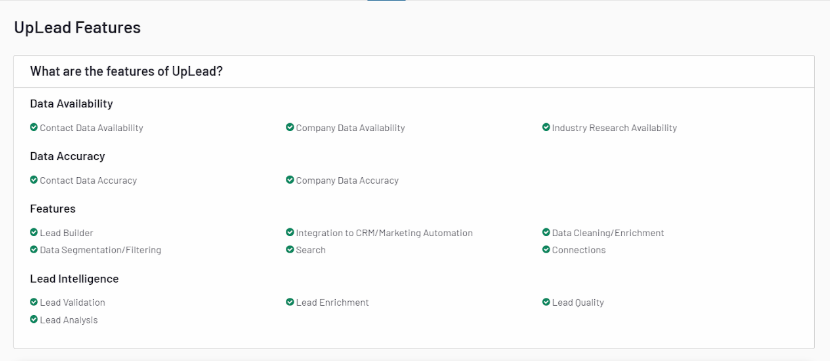Click 'What are the features of UpLead?' header
The width and height of the screenshot is (830, 361).
click(126, 71)
